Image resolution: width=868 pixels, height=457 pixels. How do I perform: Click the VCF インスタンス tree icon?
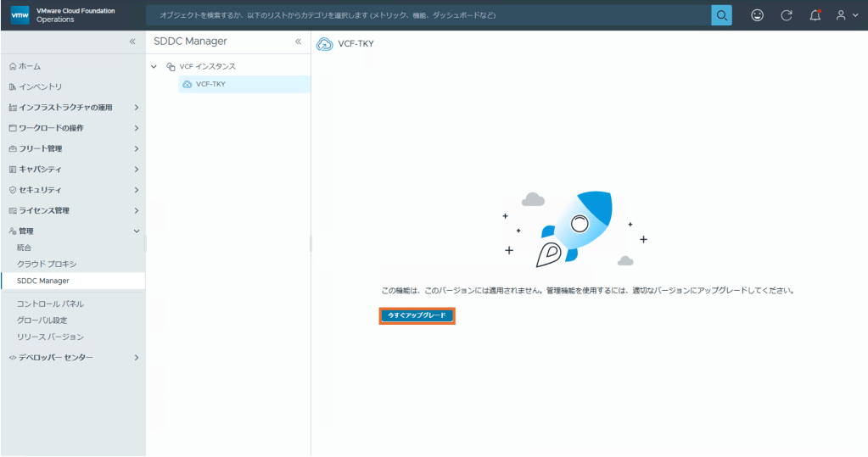pos(171,66)
